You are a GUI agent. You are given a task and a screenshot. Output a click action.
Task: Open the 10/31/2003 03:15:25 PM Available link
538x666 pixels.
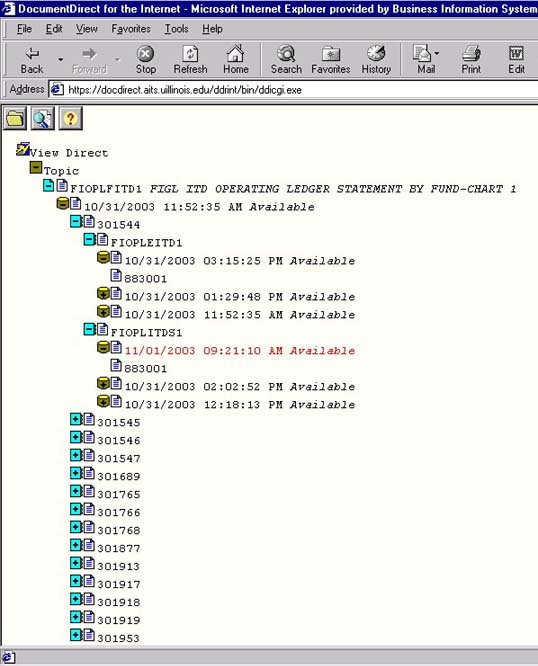240,261
